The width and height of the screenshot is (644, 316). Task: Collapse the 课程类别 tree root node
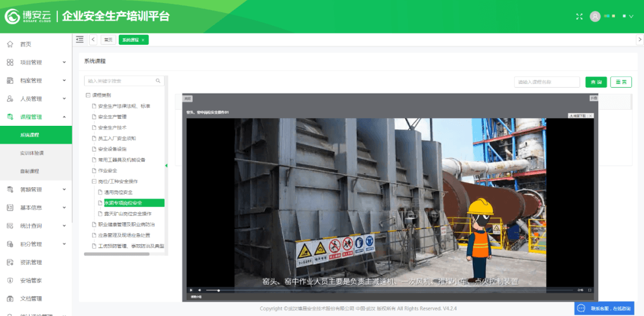tap(88, 95)
